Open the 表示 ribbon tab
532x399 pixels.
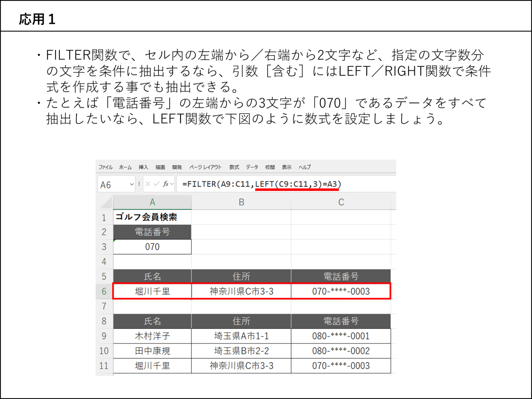(x=286, y=167)
